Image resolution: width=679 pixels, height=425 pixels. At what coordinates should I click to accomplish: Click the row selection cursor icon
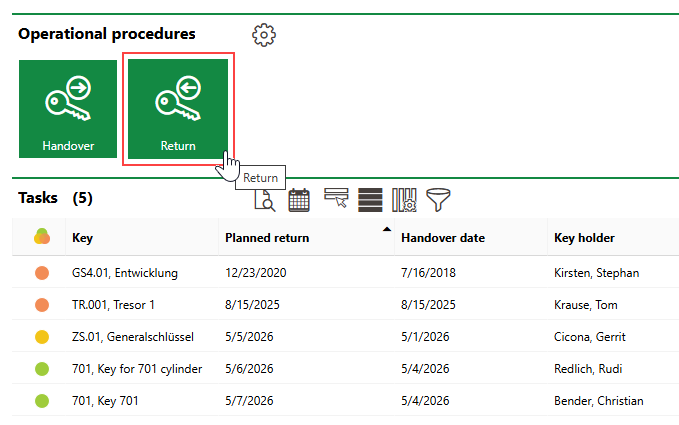click(336, 198)
